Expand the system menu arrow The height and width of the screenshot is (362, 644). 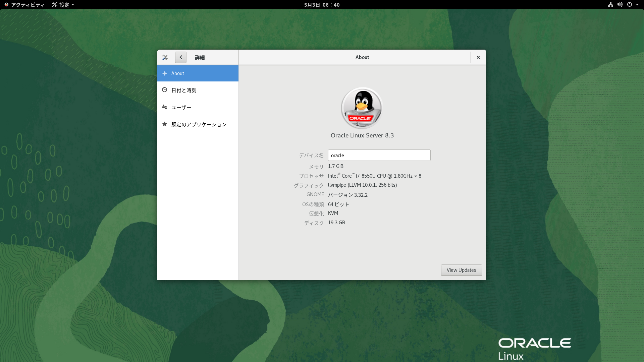pyautogui.click(x=637, y=5)
